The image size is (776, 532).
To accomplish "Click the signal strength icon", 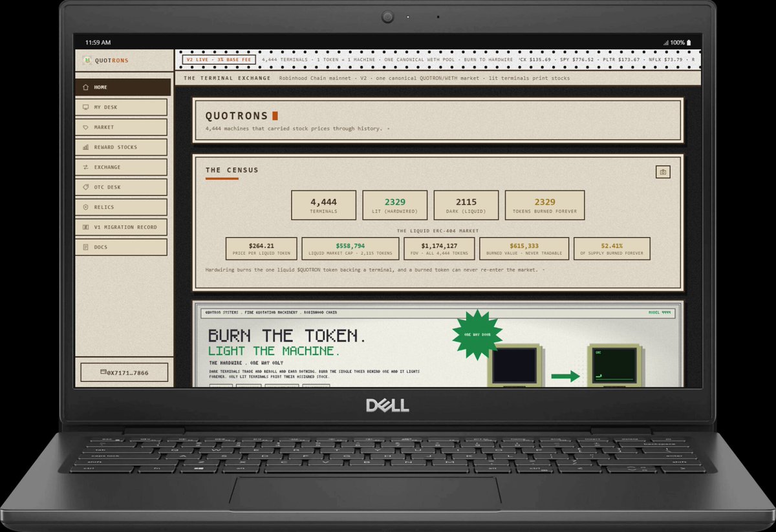I will 666,43.
